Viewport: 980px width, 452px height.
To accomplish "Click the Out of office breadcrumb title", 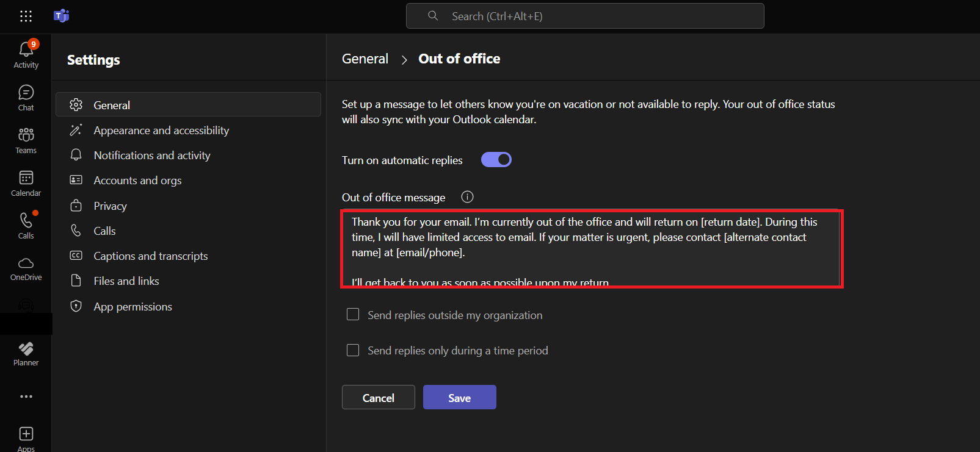I will click(x=459, y=59).
